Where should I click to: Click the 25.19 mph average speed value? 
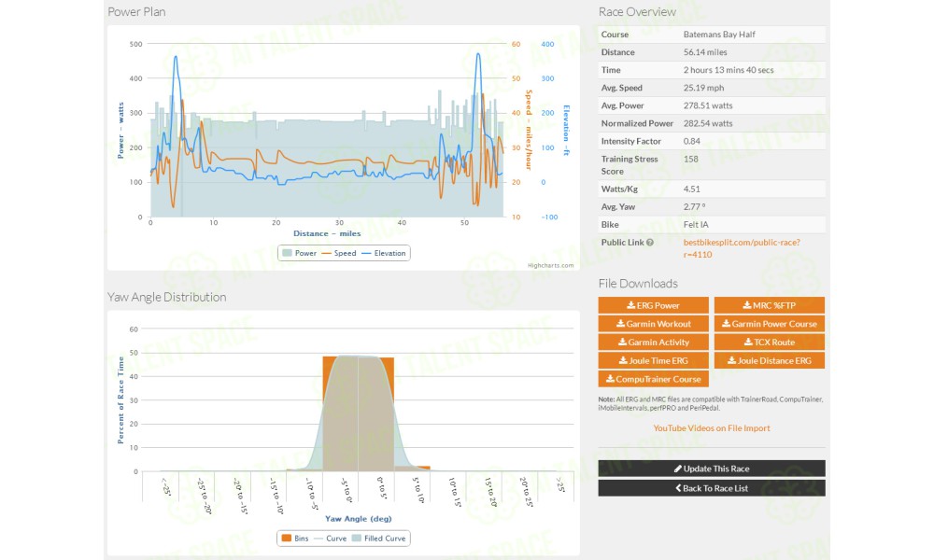(703, 88)
